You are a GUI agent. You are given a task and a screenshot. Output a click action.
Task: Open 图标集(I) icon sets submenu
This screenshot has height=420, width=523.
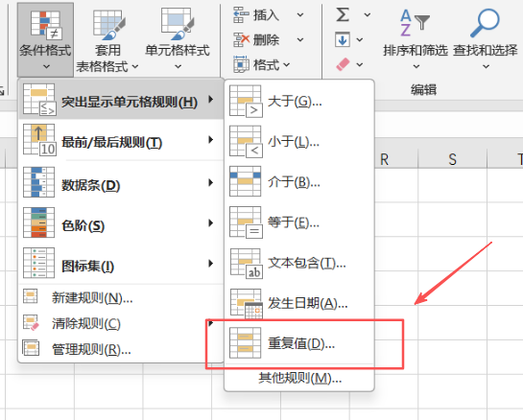pyautogui.click(x=121, y=264)
